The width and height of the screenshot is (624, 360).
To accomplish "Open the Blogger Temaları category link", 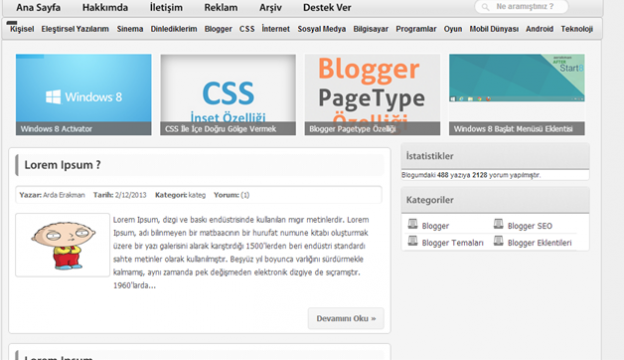I will [x=452, y=243].
